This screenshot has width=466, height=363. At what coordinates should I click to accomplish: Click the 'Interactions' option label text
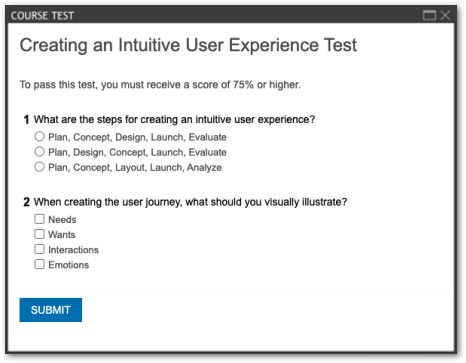pos(73,250)
